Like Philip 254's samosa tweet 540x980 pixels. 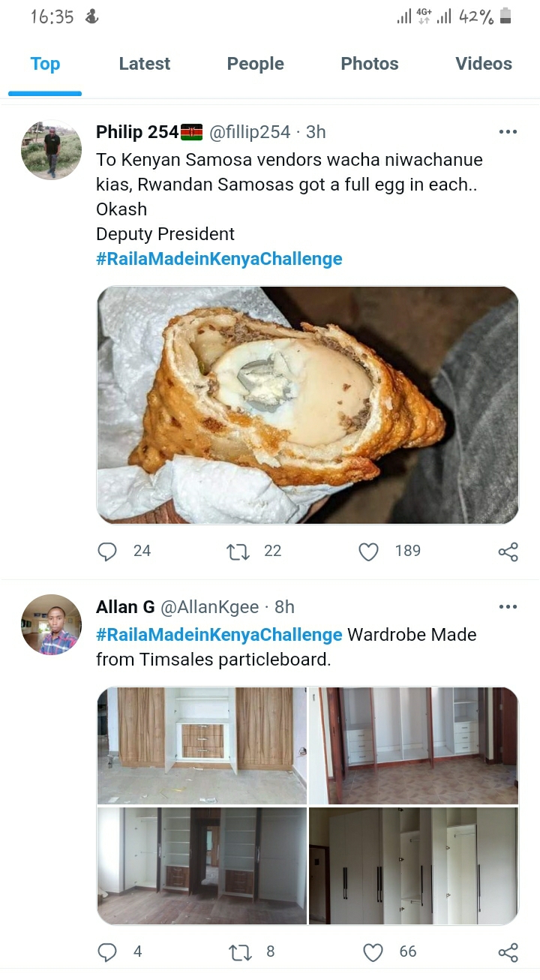pyautogui.click(x=368, y=552)
